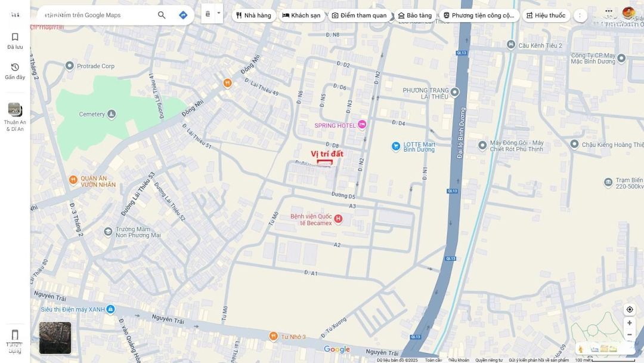The height and width of the screenshot is (363, 644).
Task: Switch to satellite layer thumbnail
Action: point(55,338)
